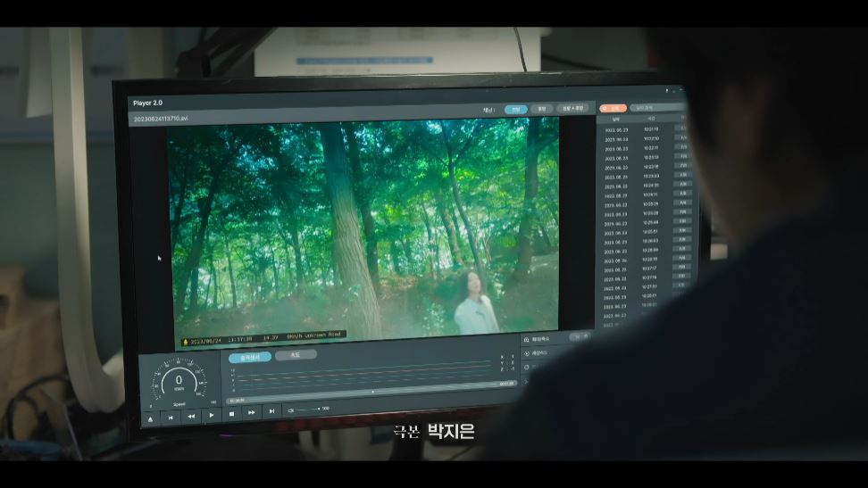Click the play button in the player
The image size is (868, 488).
(211, 415)
